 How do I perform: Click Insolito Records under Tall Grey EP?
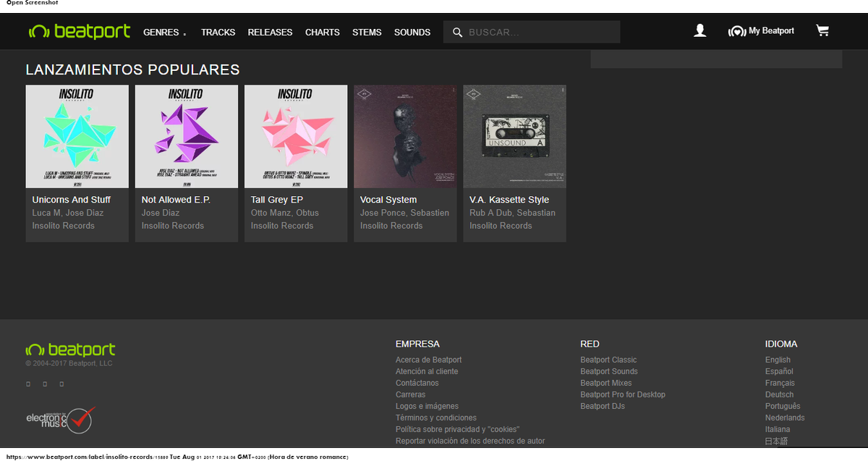click(x=282, y=226)
